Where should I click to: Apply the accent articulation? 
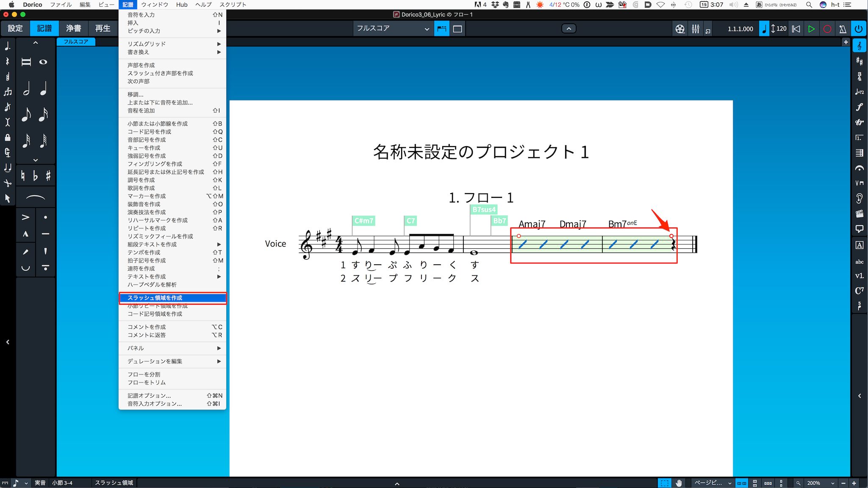[26, 217]
